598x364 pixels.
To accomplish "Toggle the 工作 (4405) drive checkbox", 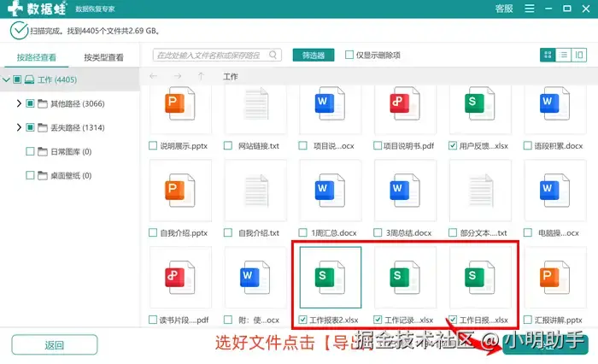I will pos(17,79).
